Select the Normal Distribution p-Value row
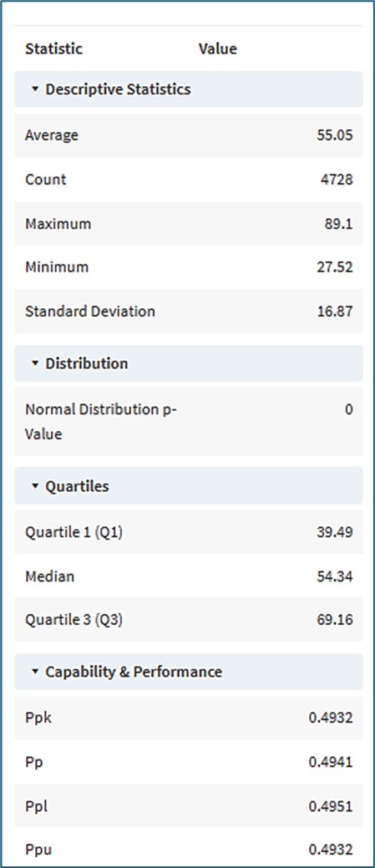 (x=189, y=421)
